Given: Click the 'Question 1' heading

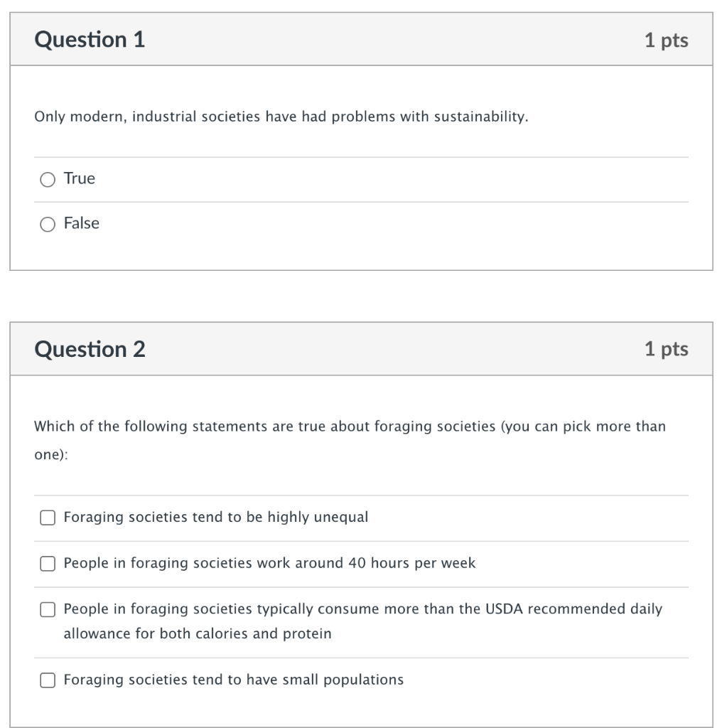Looking at the screenshot, I should pos(90,40).
